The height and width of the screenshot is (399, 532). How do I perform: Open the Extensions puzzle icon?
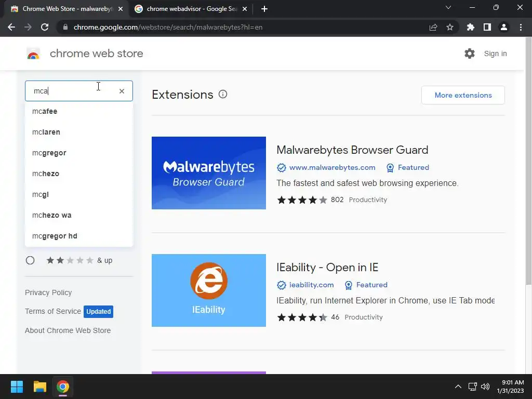point(471,27)
